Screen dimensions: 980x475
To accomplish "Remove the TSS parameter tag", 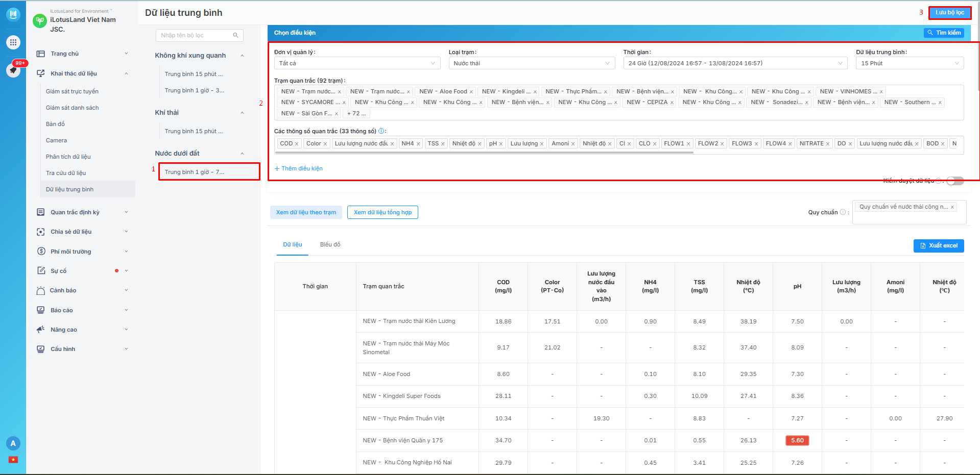I will (x=443, y=144).
